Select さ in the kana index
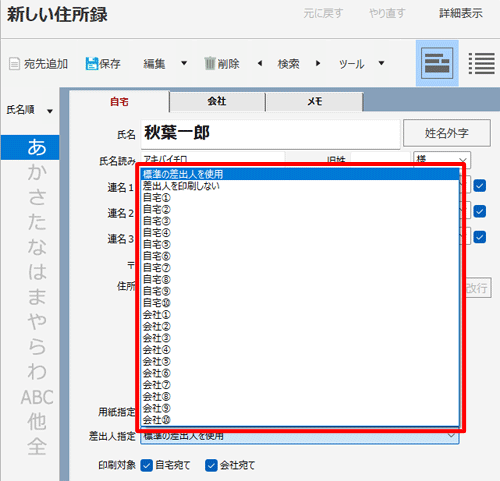 coord(37,197)
